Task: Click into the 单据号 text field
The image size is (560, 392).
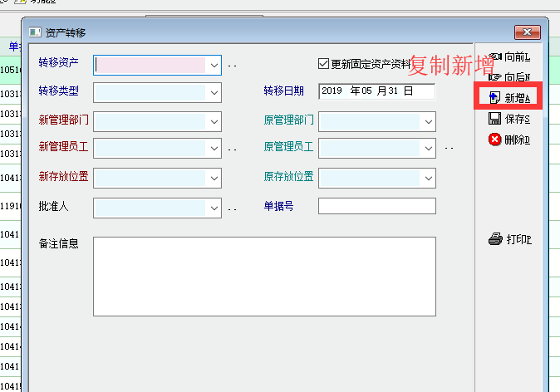Action: [x=376, y=206]
